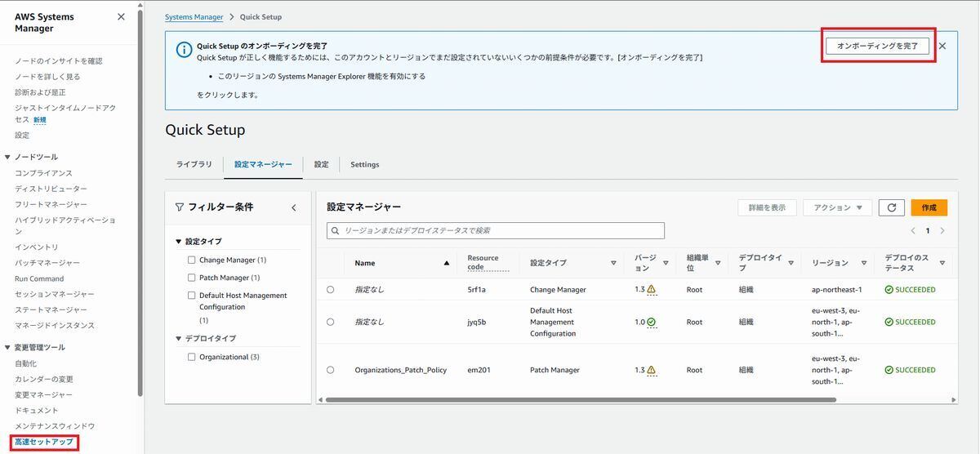Open セッションマネージャー in the sidebar
This screenshot has height=454, width=980.
coord(55,294)
